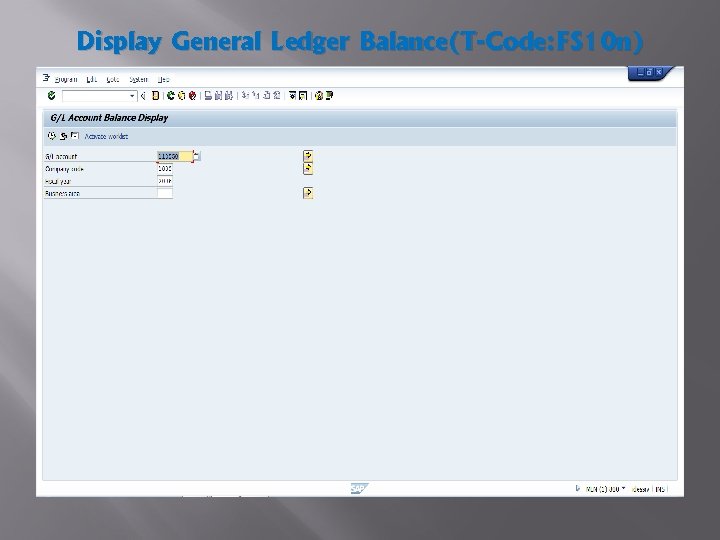
Task: Click the Create New Session icon
Action: 292,96
